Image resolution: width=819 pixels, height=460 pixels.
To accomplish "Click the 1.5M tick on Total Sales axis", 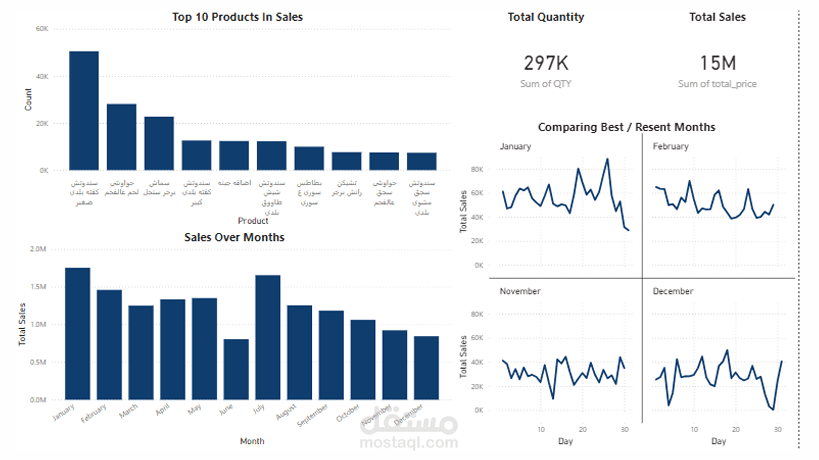I will 38,287.
